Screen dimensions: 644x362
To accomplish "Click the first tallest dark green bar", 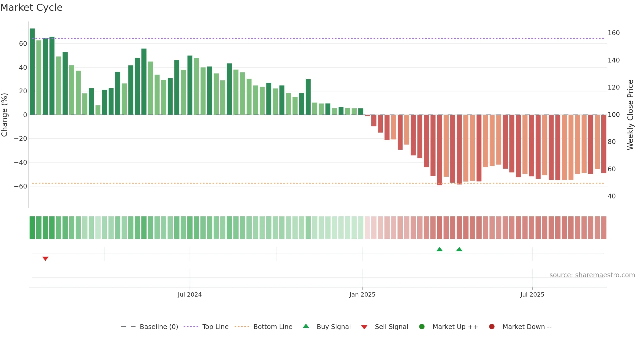I will coord(32,72).
